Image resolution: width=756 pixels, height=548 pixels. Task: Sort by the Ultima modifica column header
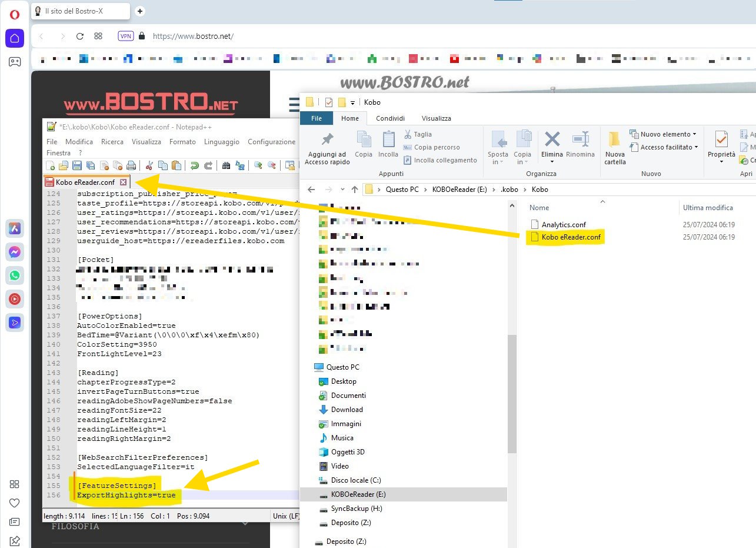(x=708, y=208)
